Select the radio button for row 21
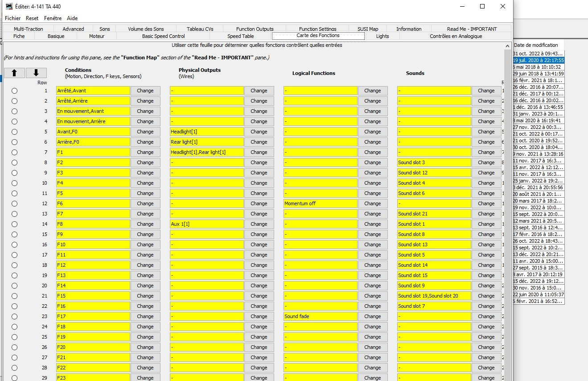Viewport: 588px width, 381px height. coord(14,296)
